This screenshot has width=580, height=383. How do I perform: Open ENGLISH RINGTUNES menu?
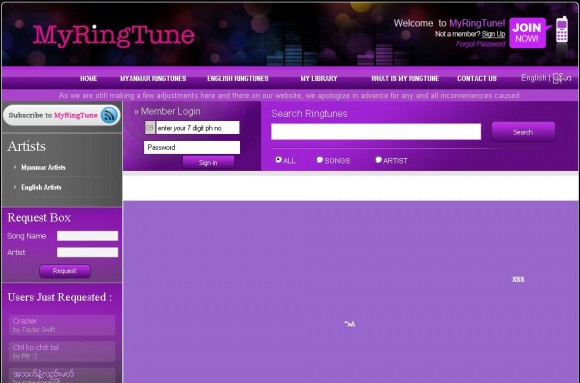[x=238, y=78]
